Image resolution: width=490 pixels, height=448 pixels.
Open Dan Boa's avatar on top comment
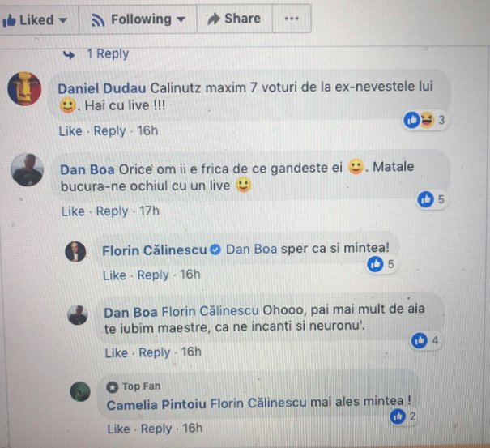27,170
